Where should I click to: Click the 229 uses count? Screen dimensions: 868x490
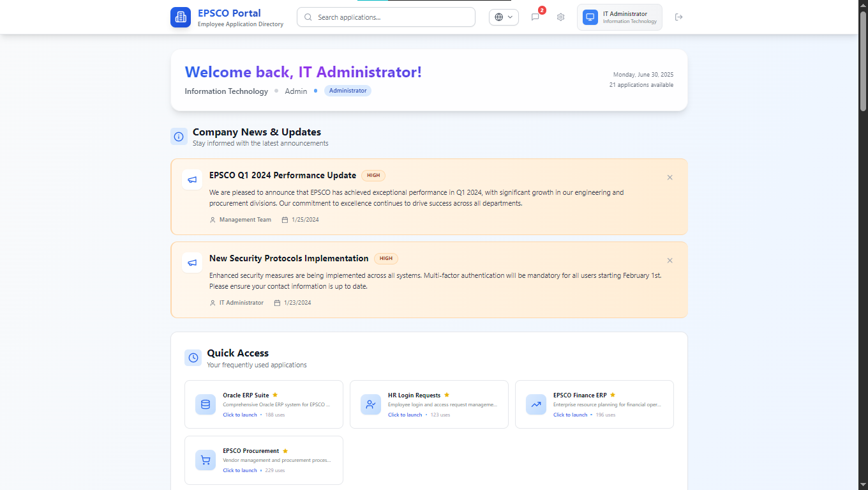[x=275, y=470]
